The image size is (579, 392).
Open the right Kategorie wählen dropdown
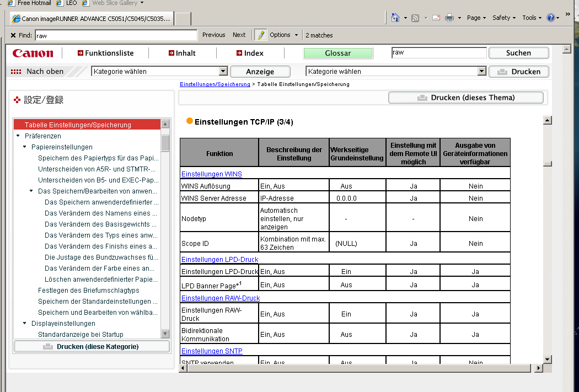coord(396,71)
